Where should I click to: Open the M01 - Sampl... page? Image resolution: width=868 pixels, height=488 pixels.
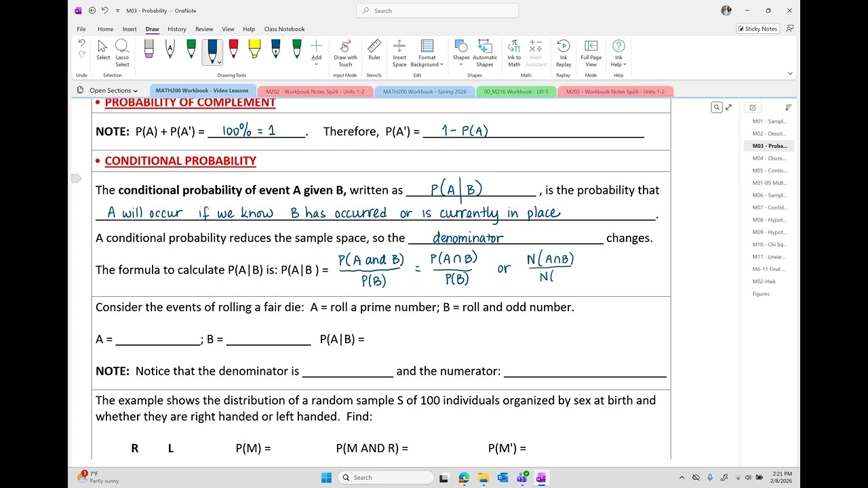769,121
